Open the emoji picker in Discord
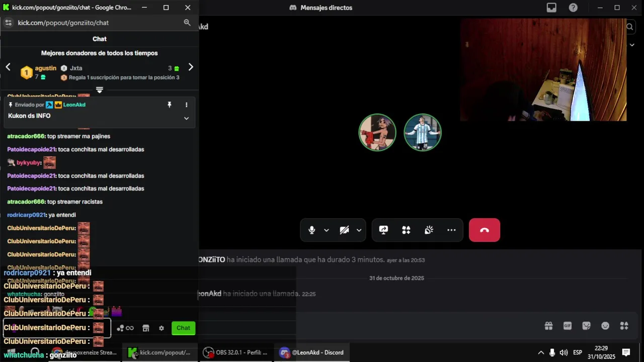 [605, 326]
